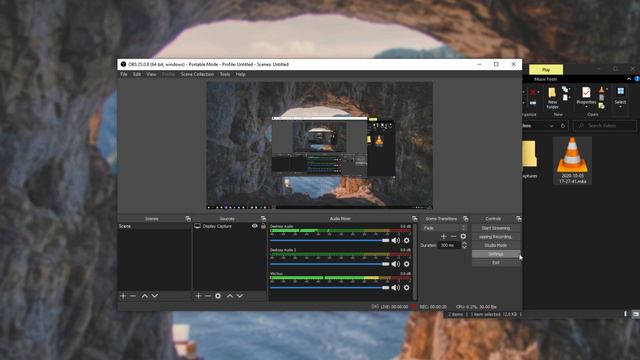Screen dimensions: 640x360
Task: Pop out the Scenes dock panel
Action: 188,219
